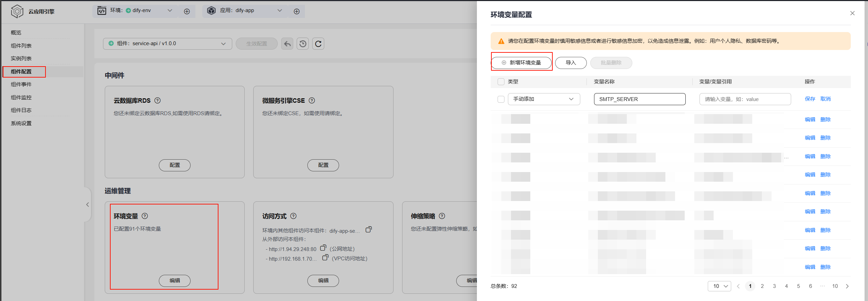Change the page size dropdown showing 10
The image size is (868, 301).
[x=719, y=286]
